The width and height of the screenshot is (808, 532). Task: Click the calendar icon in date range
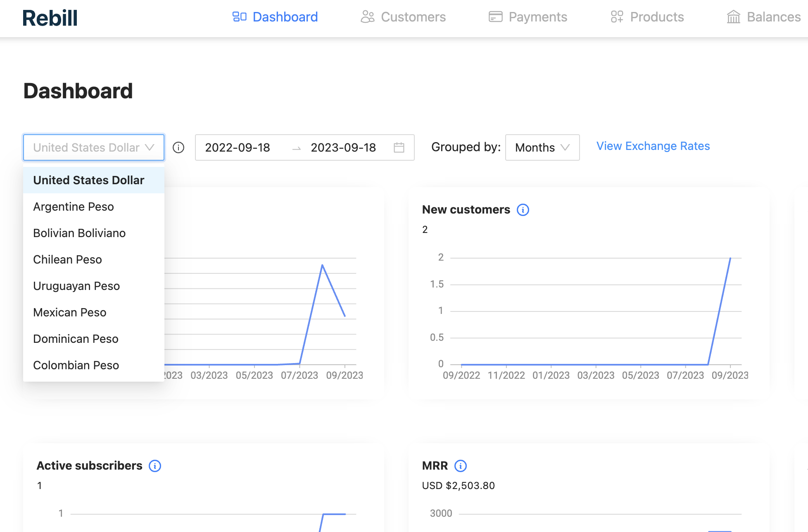click(399, 147)
